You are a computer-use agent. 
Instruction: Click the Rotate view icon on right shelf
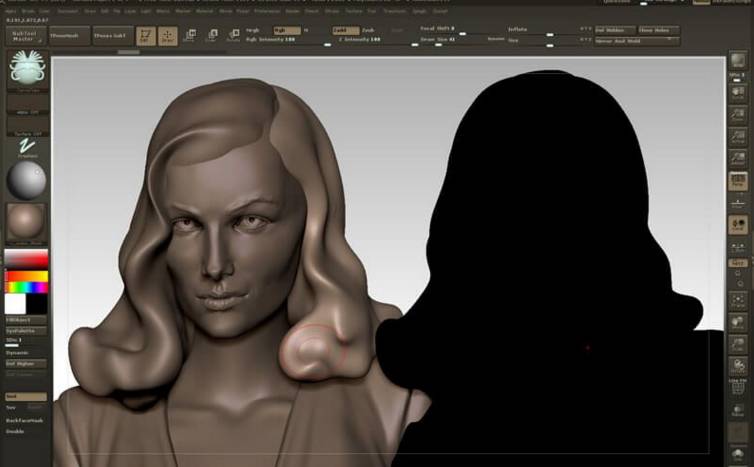click(x=738, y=366)
